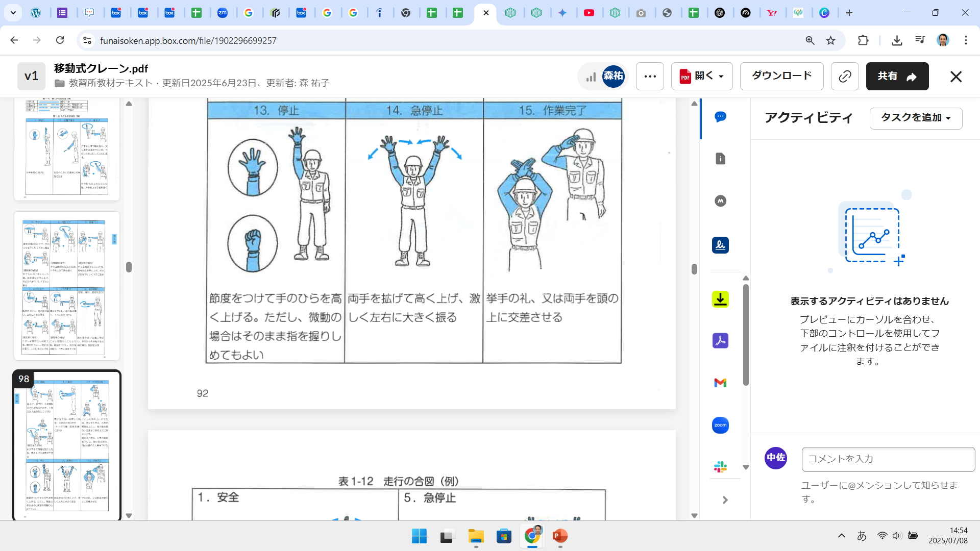Select the page 98 thumbnail
Image resolution: width=980 pixels, height=551 pixels.
[x=67, y=445]
